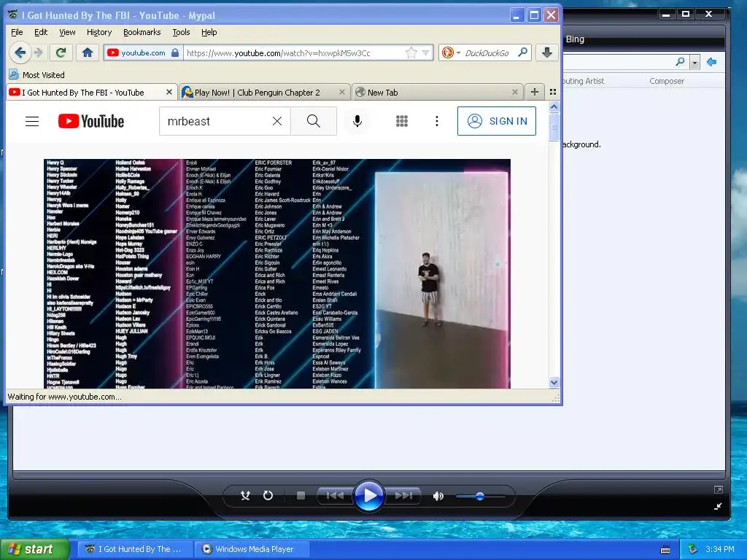Click Previous track in Windows Media Player
This screenshot has width=747, height=560.
click(x=335, y=496)
